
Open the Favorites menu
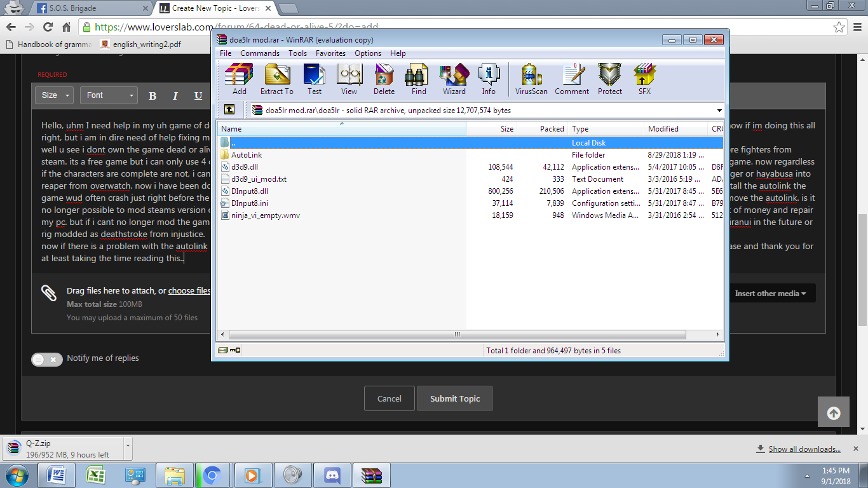coord(330,53)
